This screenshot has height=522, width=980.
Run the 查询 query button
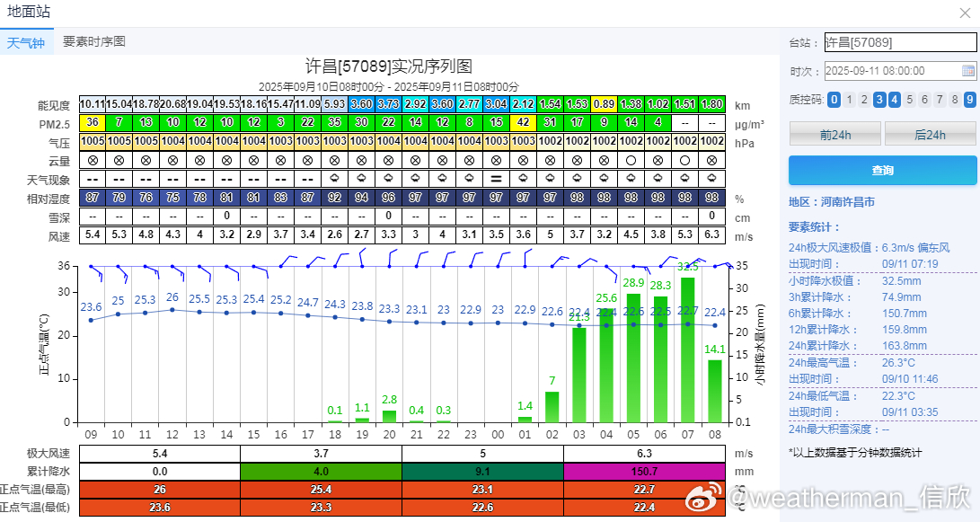pyautogui.click(x=882, y=170)
